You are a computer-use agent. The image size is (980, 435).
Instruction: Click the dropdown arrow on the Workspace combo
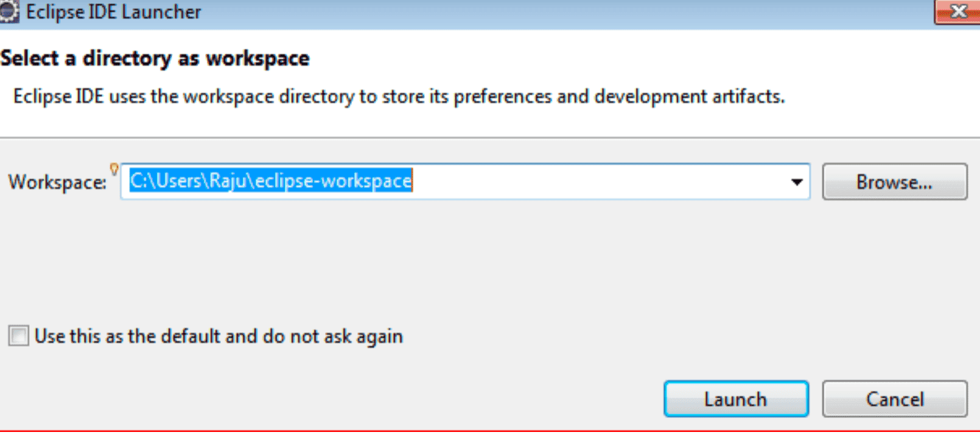coord(796,181)
